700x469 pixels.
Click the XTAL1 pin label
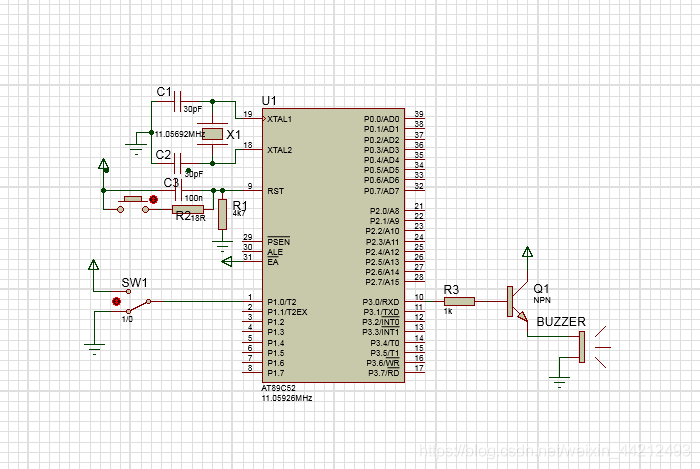(x=280, y=119)
